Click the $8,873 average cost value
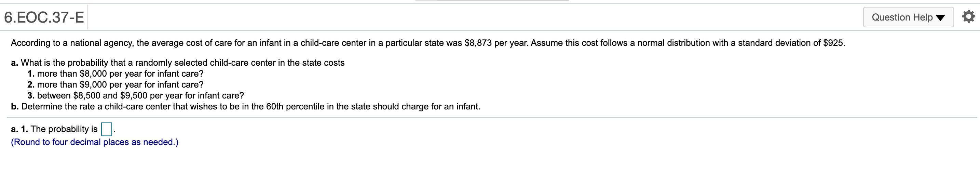Viewport: 980px width, 183px height. [478, 43]
